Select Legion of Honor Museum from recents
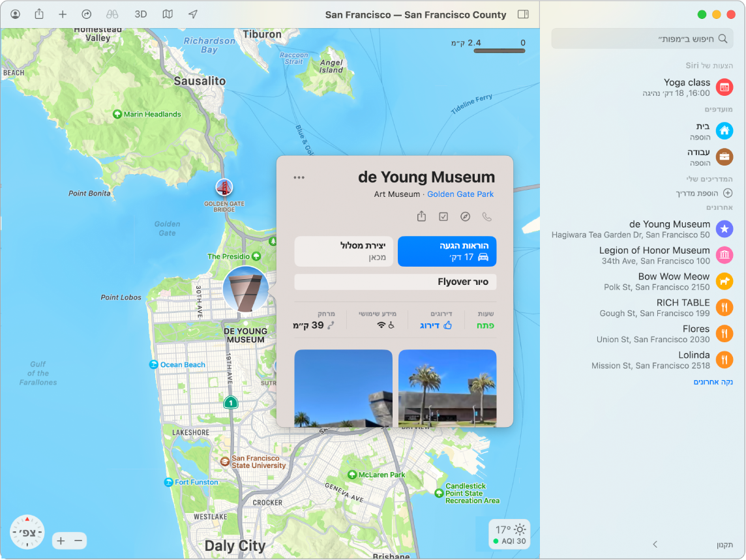 click(654, 255)
